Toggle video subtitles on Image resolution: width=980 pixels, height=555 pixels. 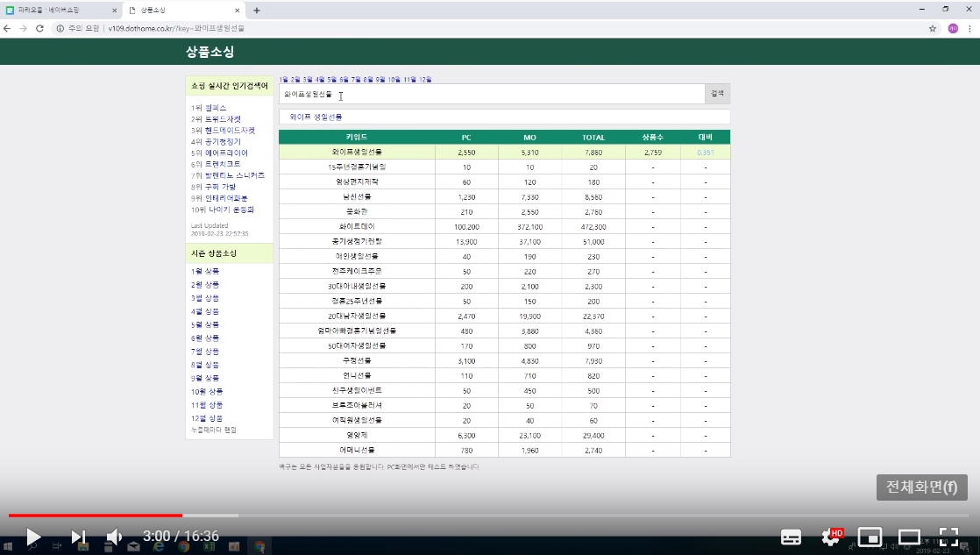pyautogui.click(x=791, y=537)
